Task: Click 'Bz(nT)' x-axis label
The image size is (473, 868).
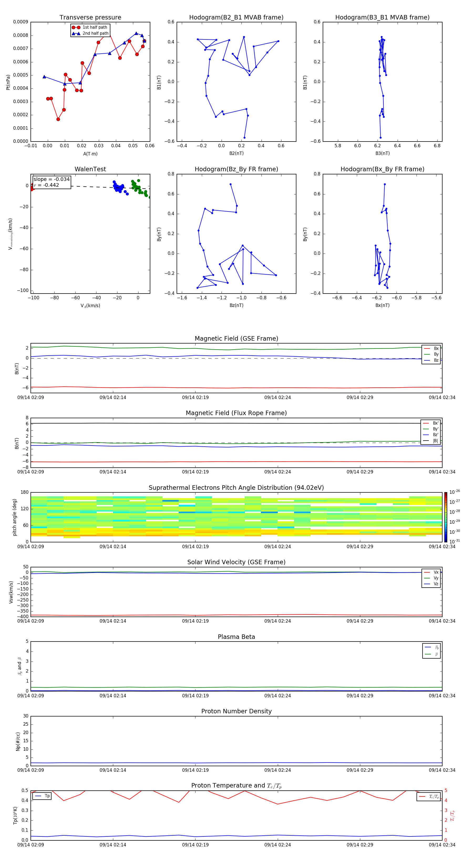Action: [x=236, y=305]
